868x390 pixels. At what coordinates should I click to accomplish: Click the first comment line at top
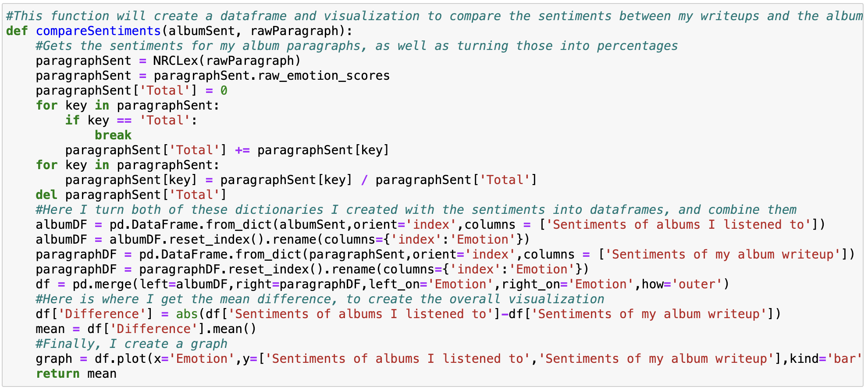[434, 16]
